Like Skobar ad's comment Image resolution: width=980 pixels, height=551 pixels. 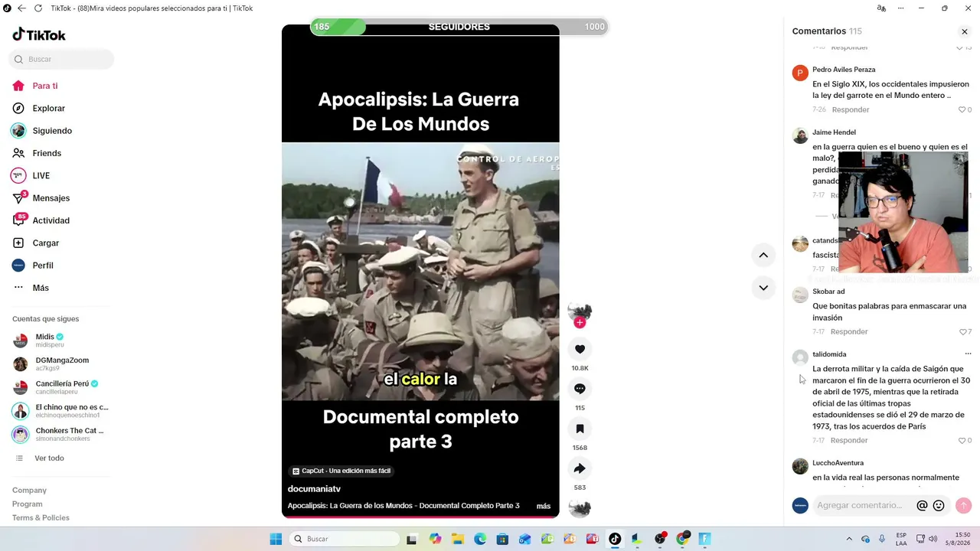(x=962, y=331)
